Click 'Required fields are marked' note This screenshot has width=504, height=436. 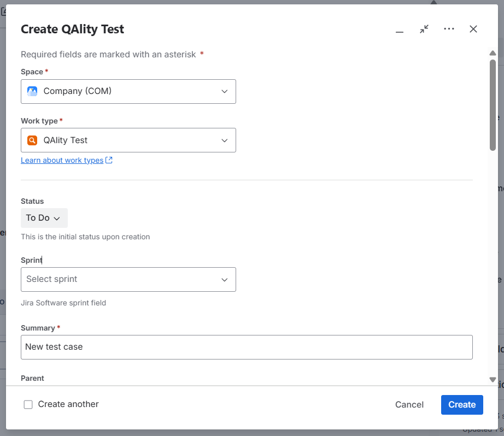click(108, 54)
